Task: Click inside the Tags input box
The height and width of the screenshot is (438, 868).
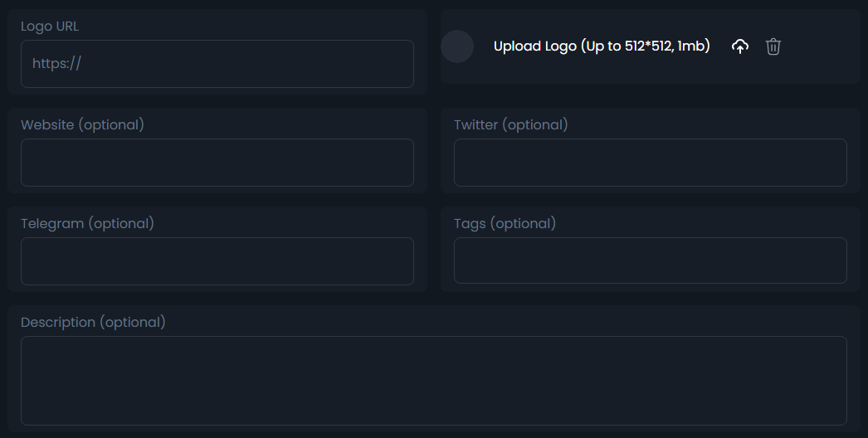Action: click(650, 261)
